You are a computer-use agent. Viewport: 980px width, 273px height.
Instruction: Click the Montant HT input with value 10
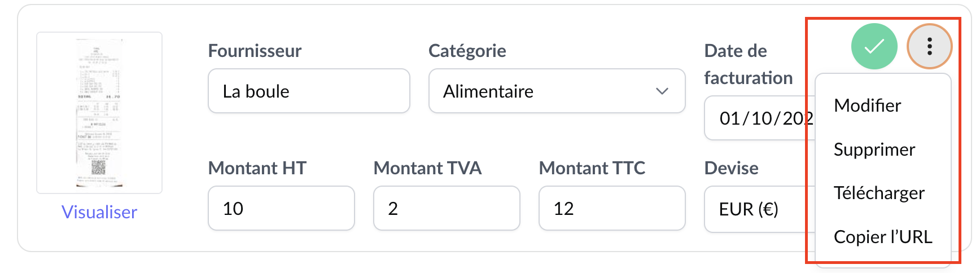point(281,209)
